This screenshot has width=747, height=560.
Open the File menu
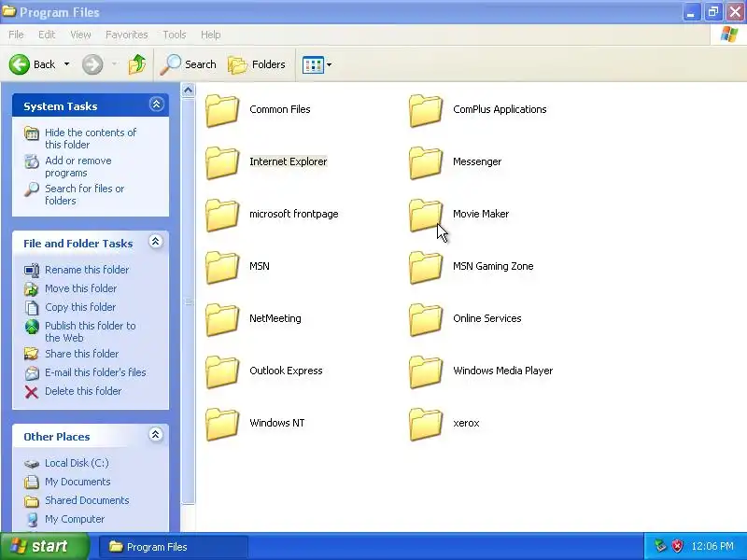pyautogui.click(x=16, y=35)
